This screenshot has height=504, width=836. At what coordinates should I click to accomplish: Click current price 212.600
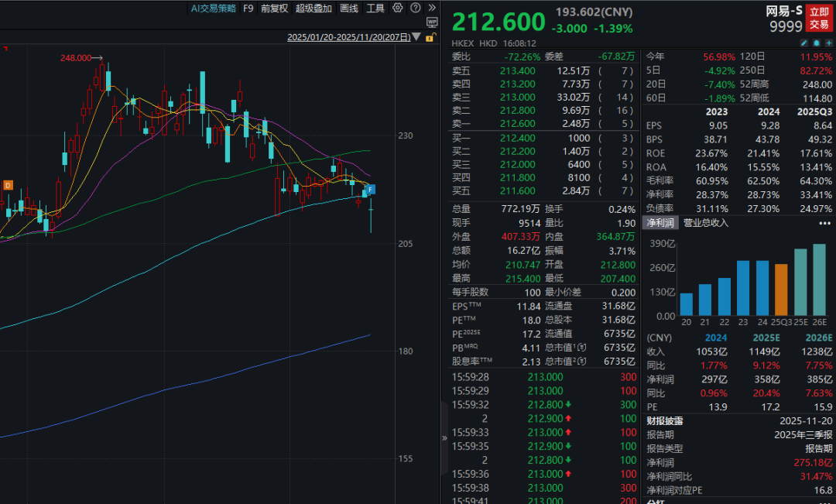click(x=499, y=22)
